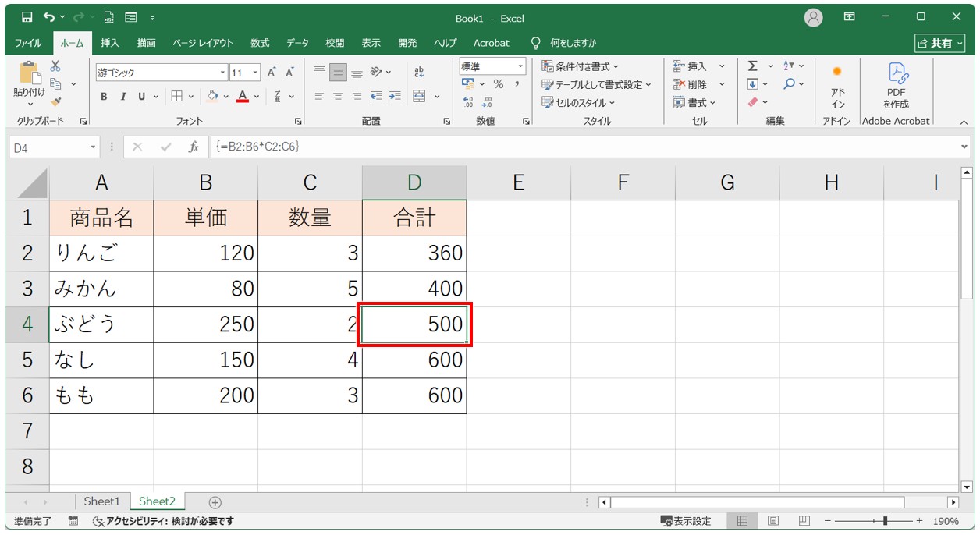The height and width of the screenshot is (535, 980).
Task: Select cell B3 containing 80
Action: 205,289
